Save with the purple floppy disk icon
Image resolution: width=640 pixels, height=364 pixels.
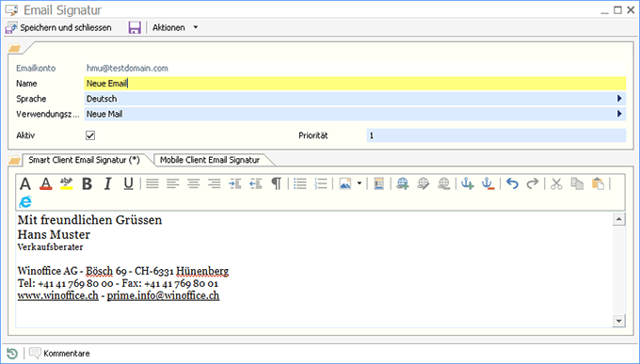(135, 28)
